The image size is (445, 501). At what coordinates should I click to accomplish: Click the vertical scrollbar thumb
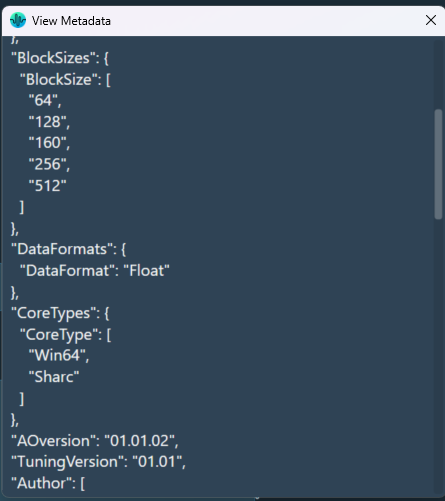pyautogui.click(x=438, y=164)
